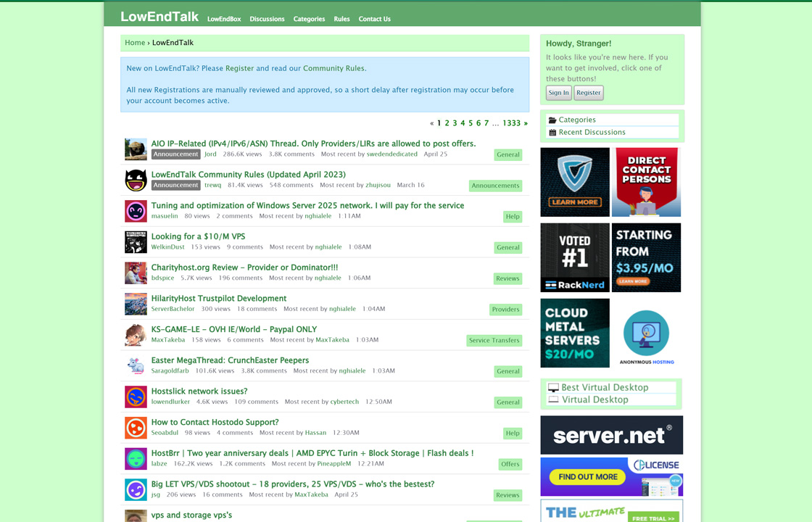Open cybertech's profile from most recent

(x=344, y=402)
